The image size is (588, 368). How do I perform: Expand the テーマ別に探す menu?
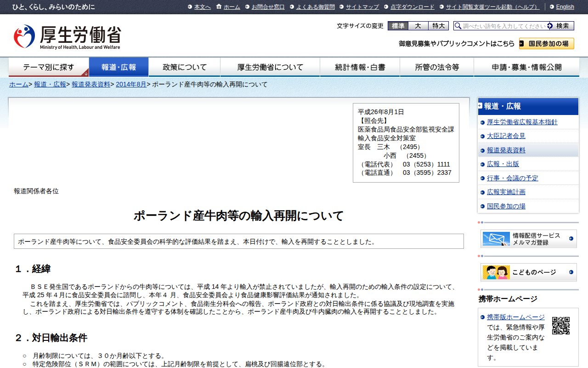[x=49, y=67]
